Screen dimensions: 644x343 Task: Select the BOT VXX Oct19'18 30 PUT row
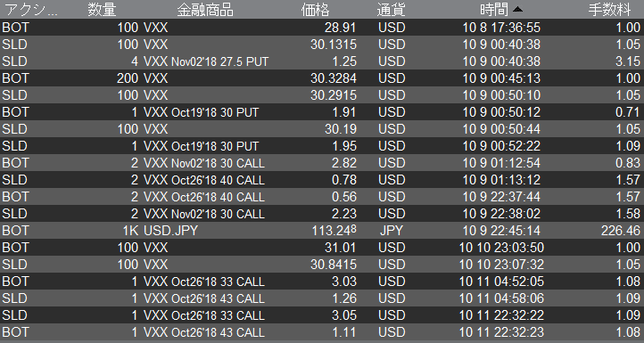coord(322,112)
